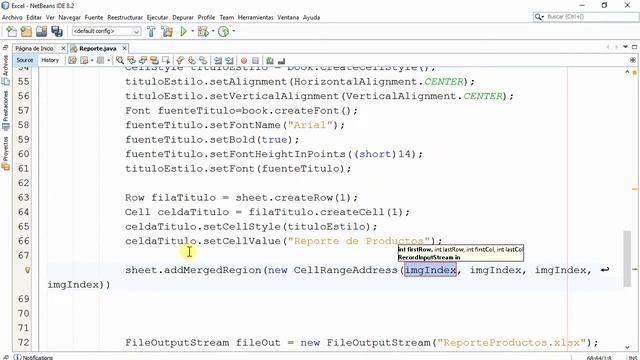Image resolution: width=640 pixels, height=360 pixels.
Task: Click the "Reporte de Productos" string
Action: [359, 241]
